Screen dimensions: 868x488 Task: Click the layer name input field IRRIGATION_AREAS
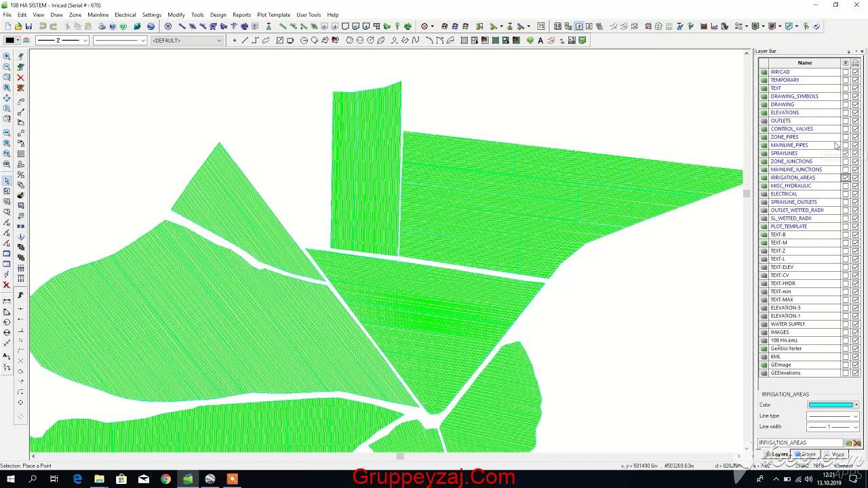pos(800,443)
